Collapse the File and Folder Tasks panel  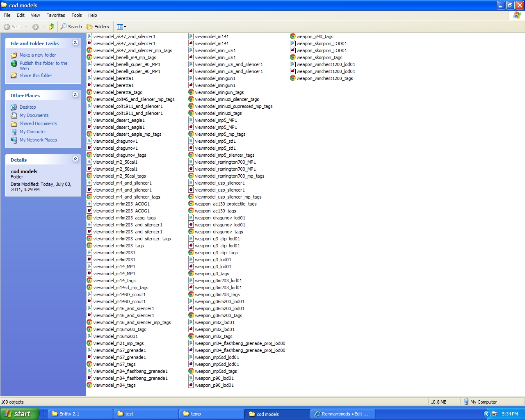tap(75, 43)
